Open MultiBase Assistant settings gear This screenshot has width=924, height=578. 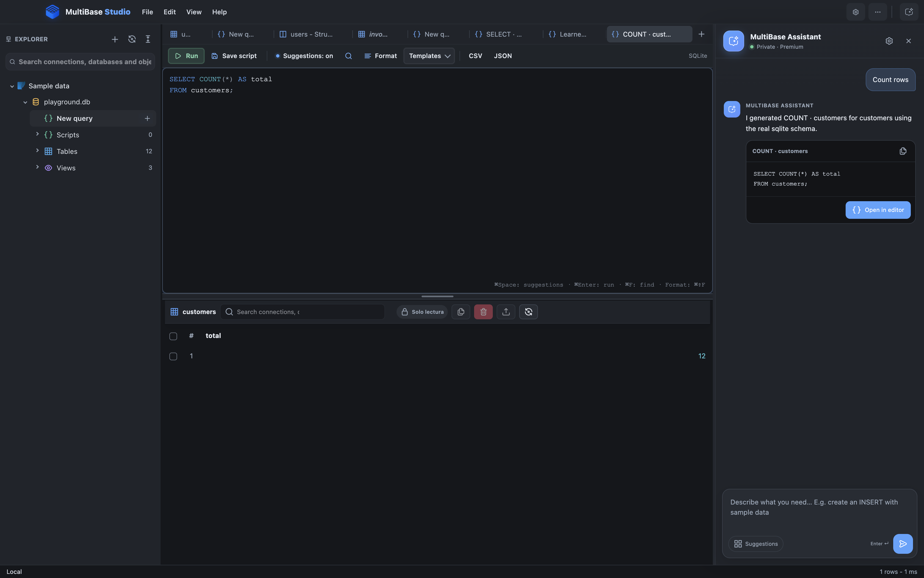(x=889, y=41)
